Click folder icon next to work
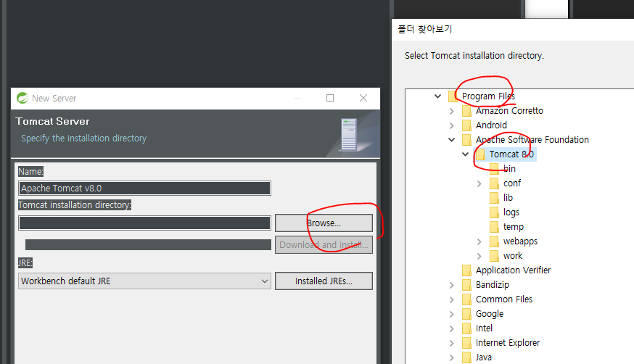The width and height of the screenshot is (634, 364). pyautogui.click(x=494, y=256)
